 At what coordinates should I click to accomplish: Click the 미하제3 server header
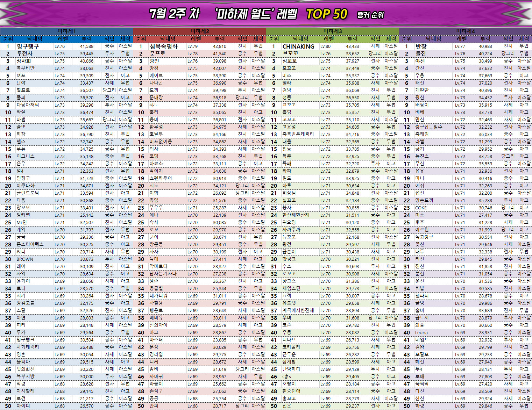[332, 31]
